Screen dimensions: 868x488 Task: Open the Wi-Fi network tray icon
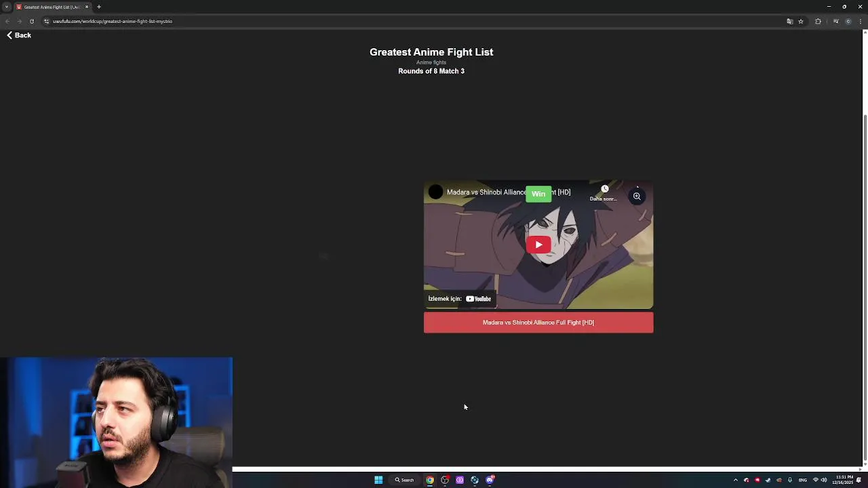tap(816, 480)
